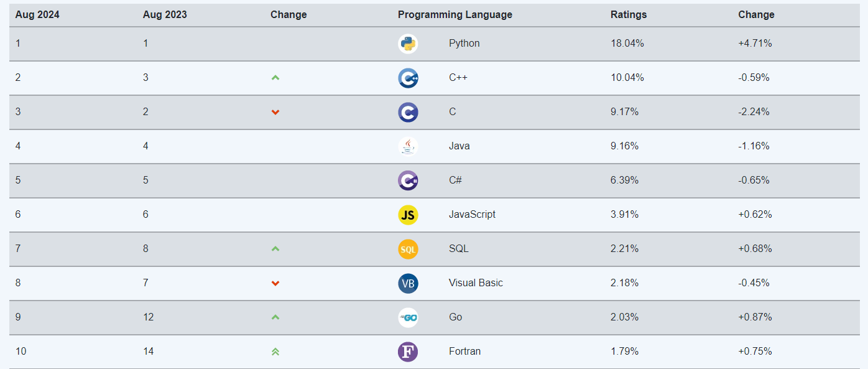Click the purple Fortran F icon
The image size is (868, 369).
pyautogui.click(x=408, y=352)
